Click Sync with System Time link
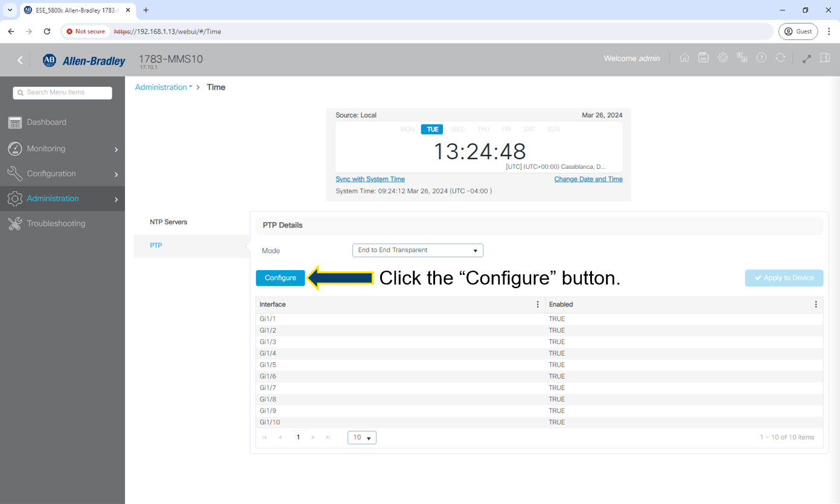This screenshot has height=504, width=840. pos(370,179)
